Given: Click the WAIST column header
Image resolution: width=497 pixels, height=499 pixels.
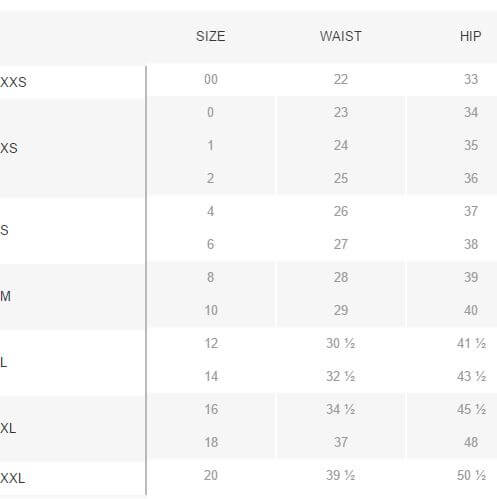Looking at the screenshot, I should pos(341,36).
